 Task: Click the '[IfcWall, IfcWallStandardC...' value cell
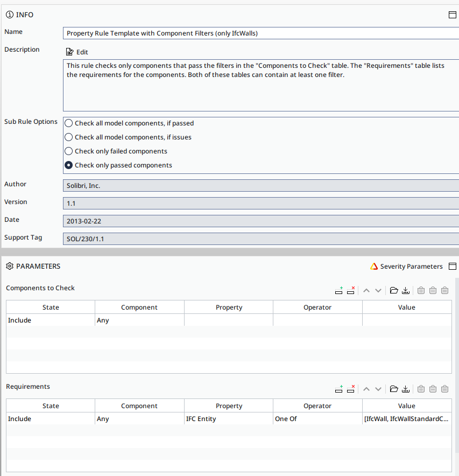point(406,418)
